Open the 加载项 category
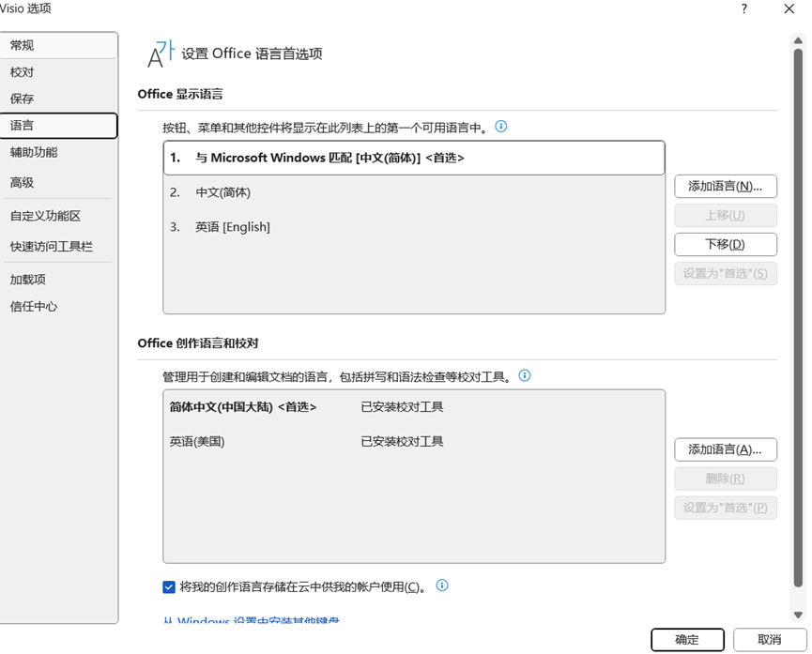The width and height of the screenshot is (812, 654). [x=58, y=280]
